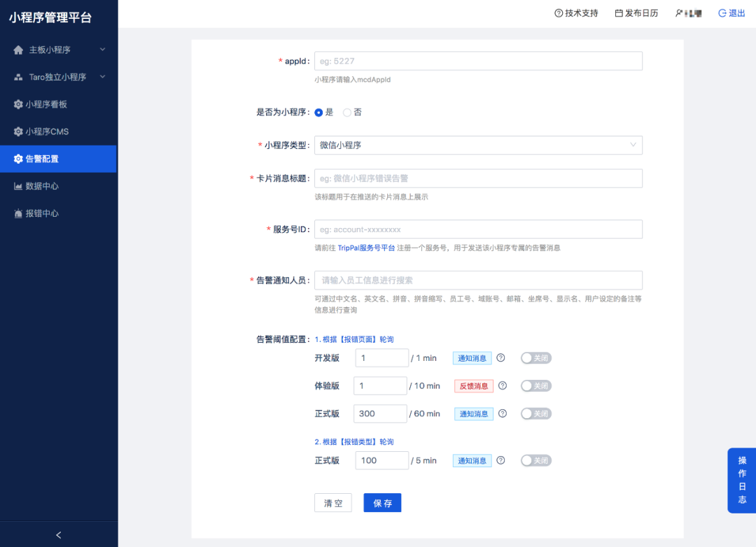The height and width of the screenshot is (547, 756).
Task: Select the 否 radio button
Action: (347, 113)
